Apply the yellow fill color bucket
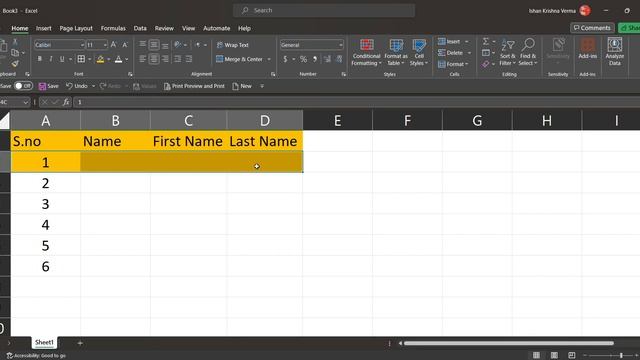 (x=100, y=60)
